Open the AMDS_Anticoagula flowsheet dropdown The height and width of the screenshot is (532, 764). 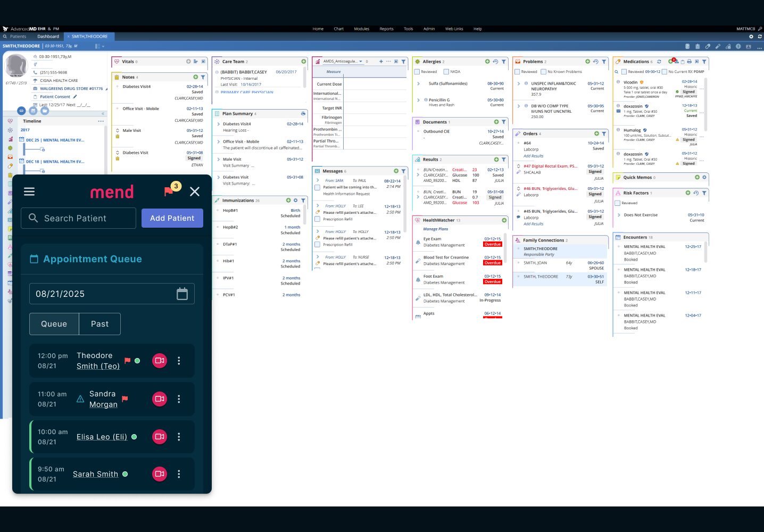[361, 62]
